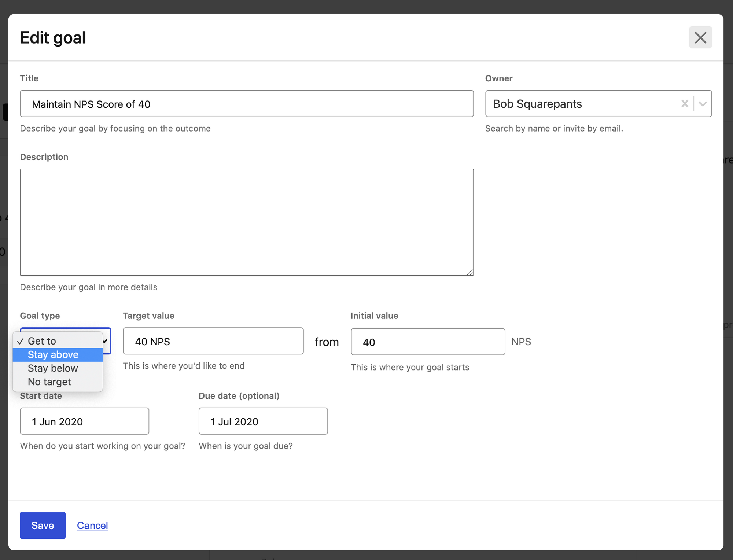Choose 'Stay below' goal type
The height and width of the screenshot is (560, 733).
tap(53, 368)
